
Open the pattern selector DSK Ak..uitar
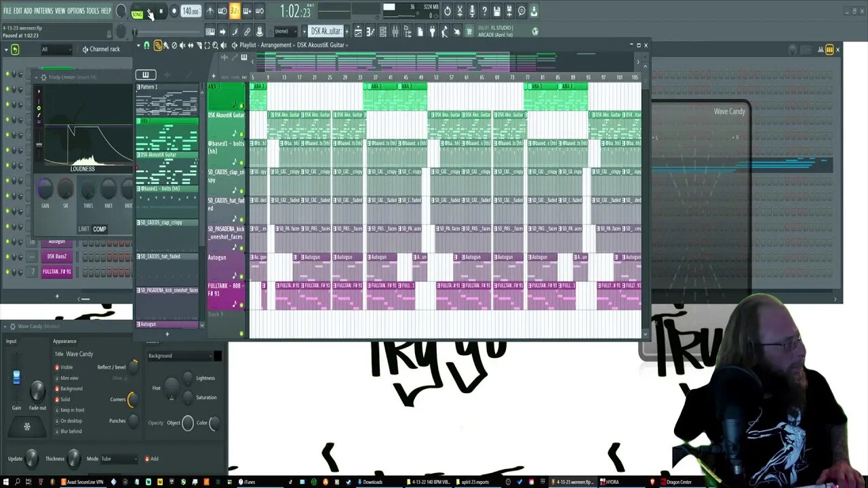(x=325, y=31)
